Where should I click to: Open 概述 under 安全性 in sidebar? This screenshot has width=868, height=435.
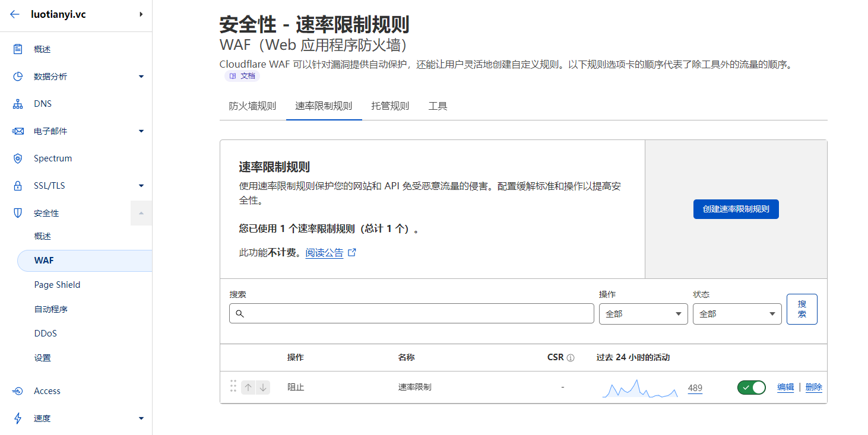(43, 236)
